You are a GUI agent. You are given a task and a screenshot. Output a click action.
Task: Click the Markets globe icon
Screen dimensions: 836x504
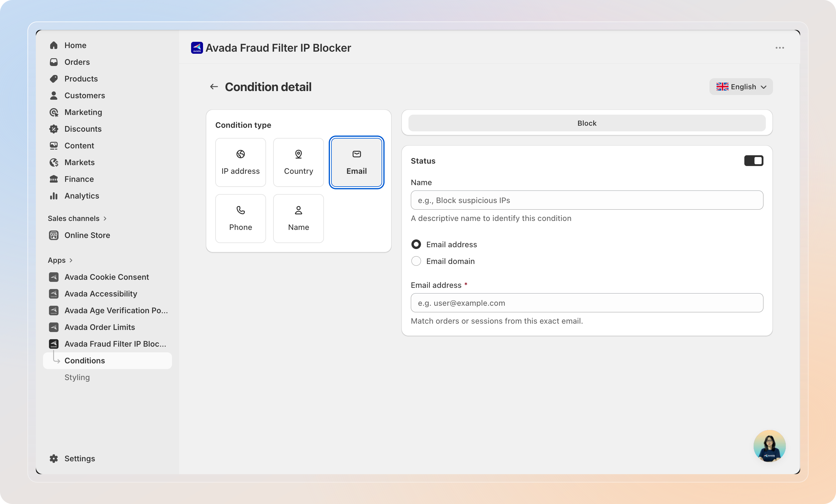tap(54, 162)
